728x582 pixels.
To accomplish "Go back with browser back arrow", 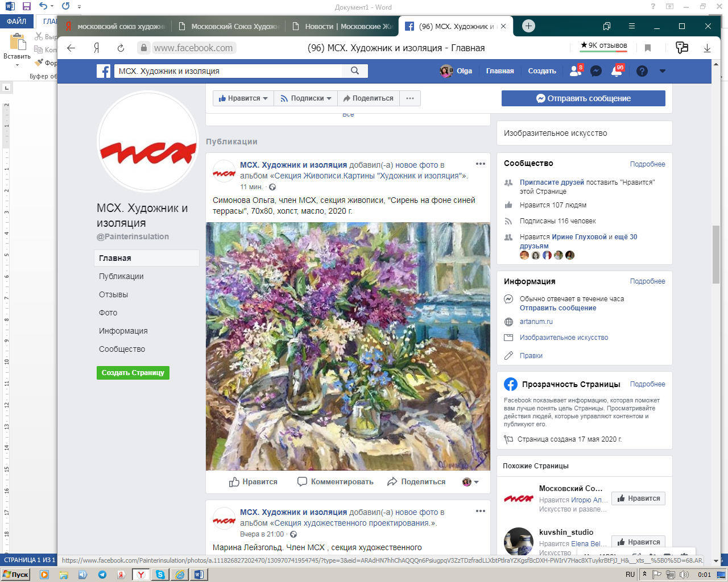I will pyautogui.click(x=71, y=48).
